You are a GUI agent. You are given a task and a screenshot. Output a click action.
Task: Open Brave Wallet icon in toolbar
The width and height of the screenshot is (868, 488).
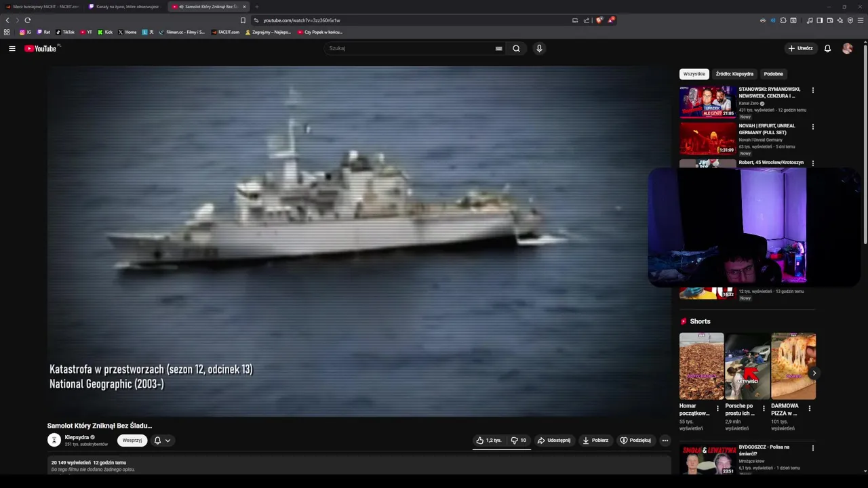click(829, 20)
